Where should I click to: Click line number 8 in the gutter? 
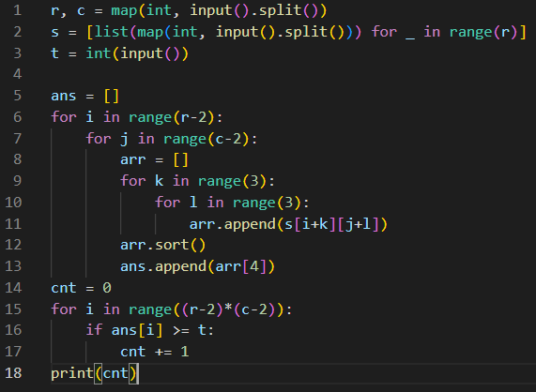point(18,159)
